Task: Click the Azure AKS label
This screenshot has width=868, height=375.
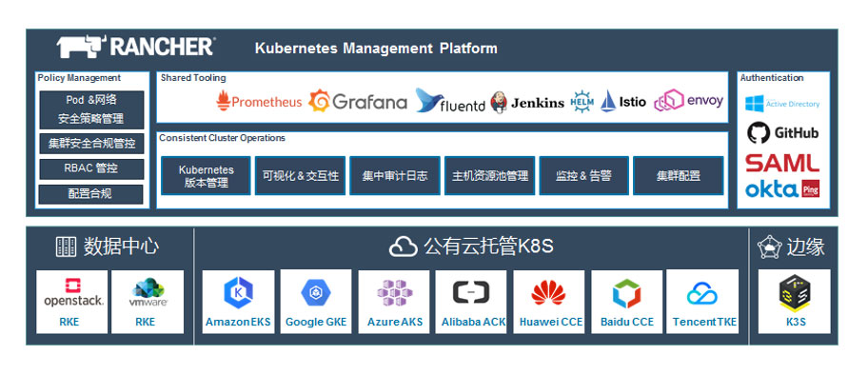Action: (x=395, y=322)
